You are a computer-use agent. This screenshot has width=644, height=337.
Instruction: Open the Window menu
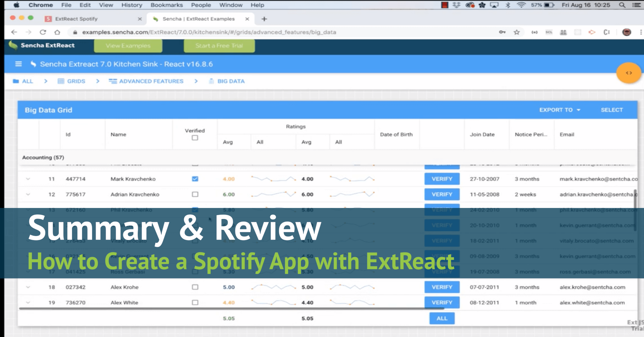[231, 5]
